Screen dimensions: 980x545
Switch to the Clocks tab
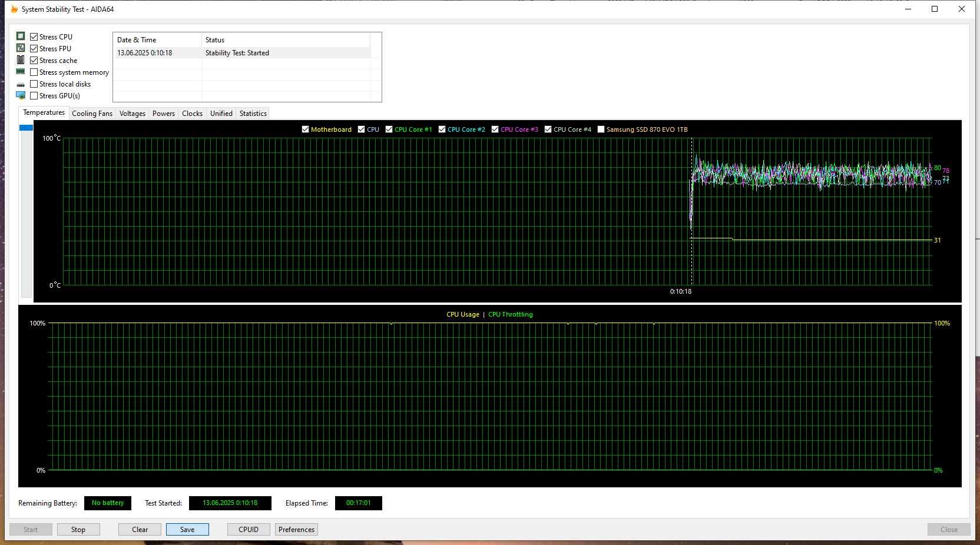tap(192, 114)
